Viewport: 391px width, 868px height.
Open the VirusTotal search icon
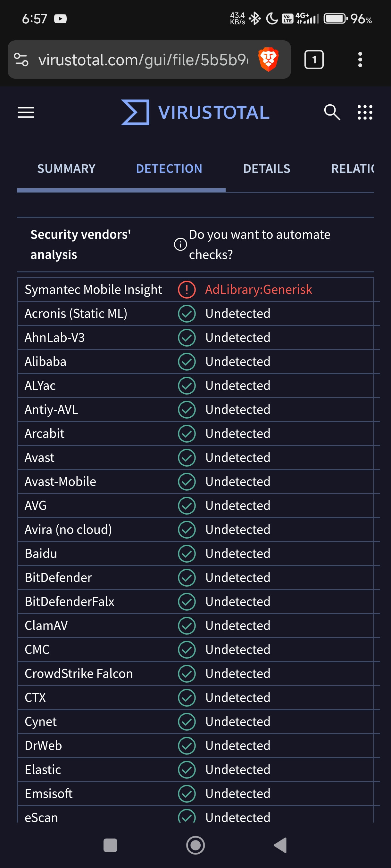click(x=332, y=113)
